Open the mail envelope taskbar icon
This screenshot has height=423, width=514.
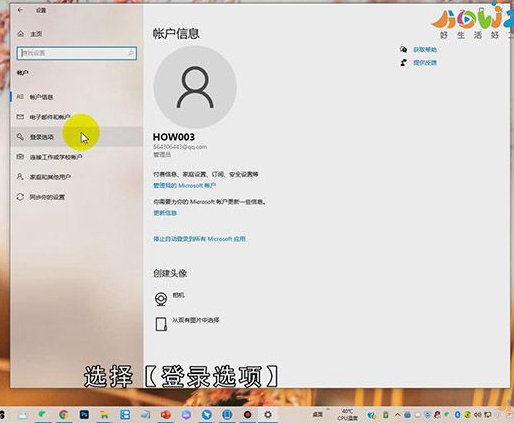(x=23, y=414)
